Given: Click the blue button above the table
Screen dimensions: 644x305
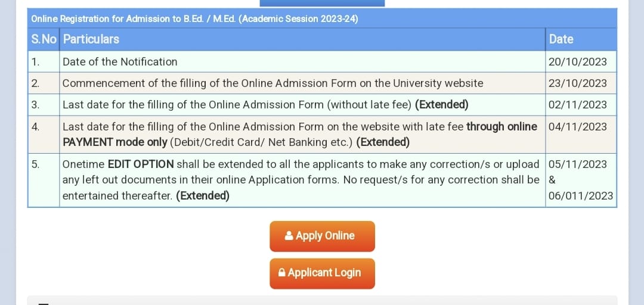Looking at the screenshot, I should tap(323, 4).
